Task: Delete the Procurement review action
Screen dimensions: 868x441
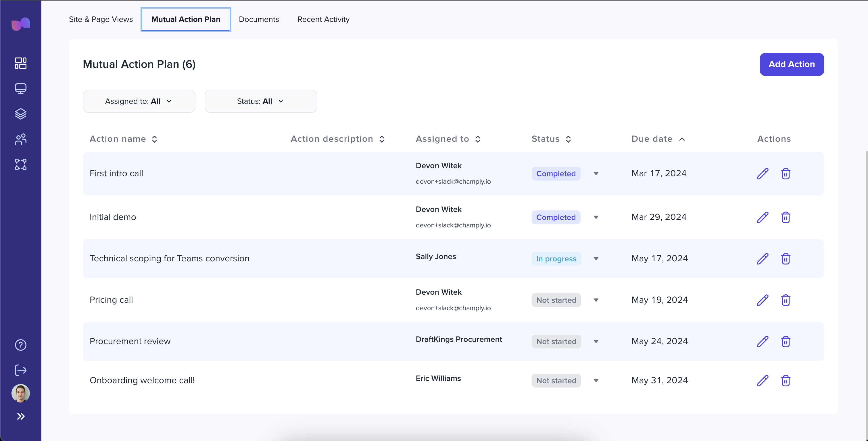Action: click(x=786, y=342)
